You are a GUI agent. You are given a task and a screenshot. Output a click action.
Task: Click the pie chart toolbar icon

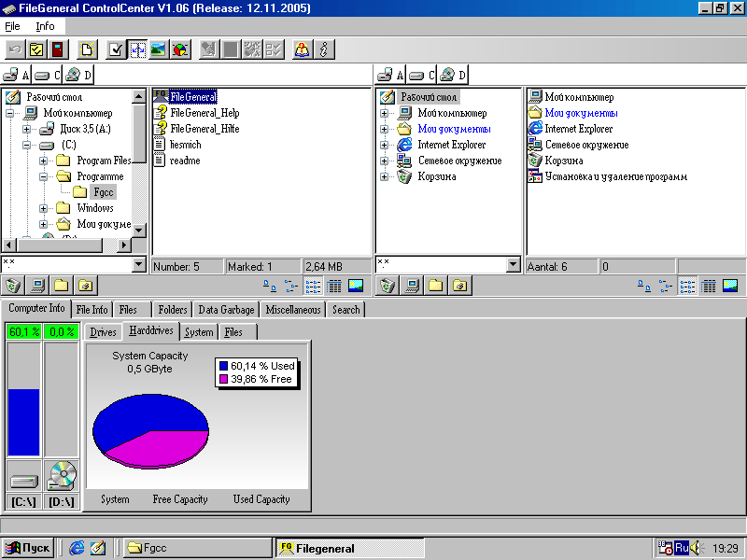pos(180,49)
